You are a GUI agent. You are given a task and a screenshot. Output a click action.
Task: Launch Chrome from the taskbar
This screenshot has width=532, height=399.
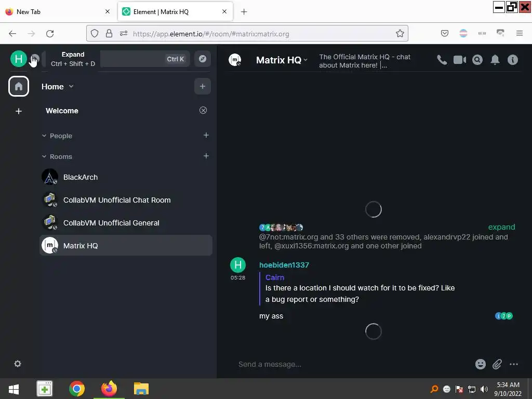[x=77, y=389]
